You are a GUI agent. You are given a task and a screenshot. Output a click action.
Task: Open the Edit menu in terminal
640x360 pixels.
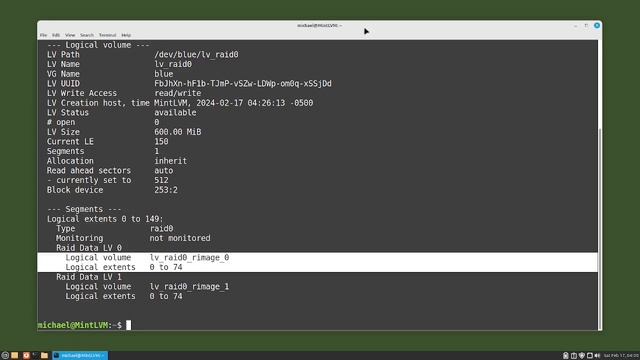(x=56, y=35)
